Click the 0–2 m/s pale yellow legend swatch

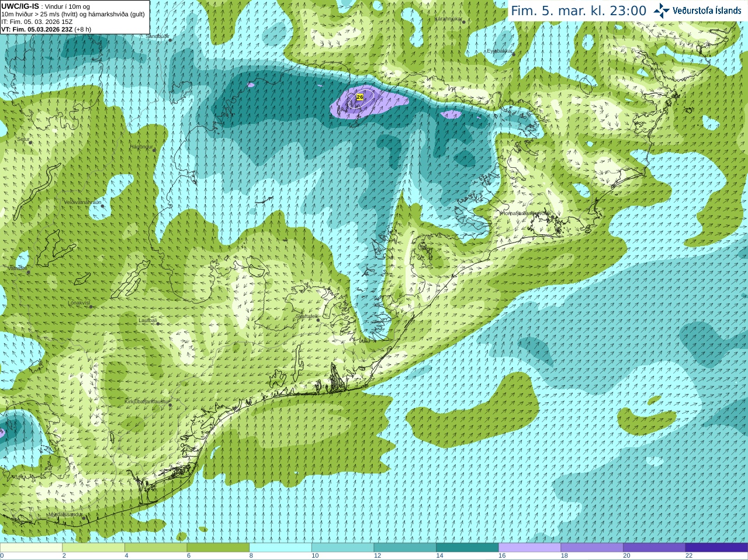31,548
